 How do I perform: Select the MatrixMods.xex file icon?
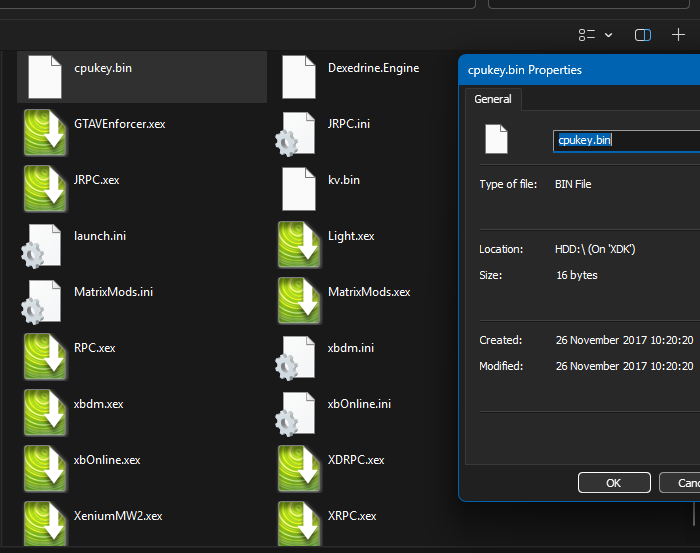(x=299, y=300)
